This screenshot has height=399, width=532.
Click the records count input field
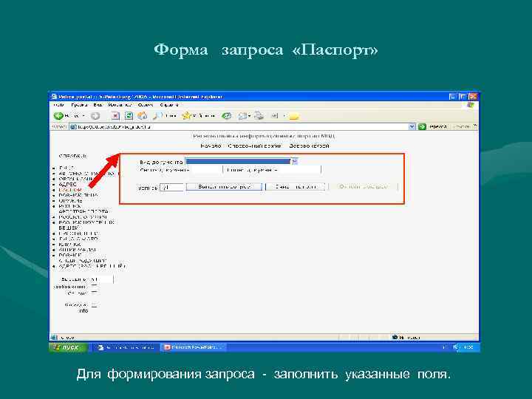tap(171, 187)
